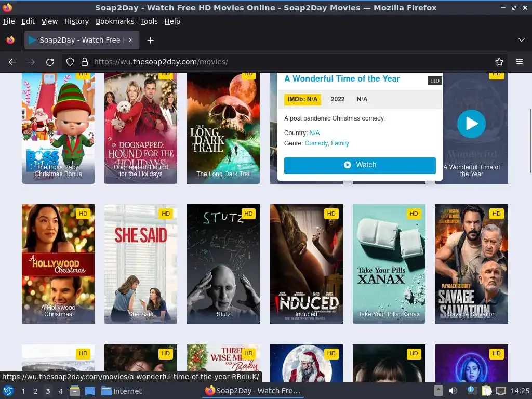The height and width of the screenshot is (399, 532).
Task: Open the Tools menu
Action: pos(149,21)
